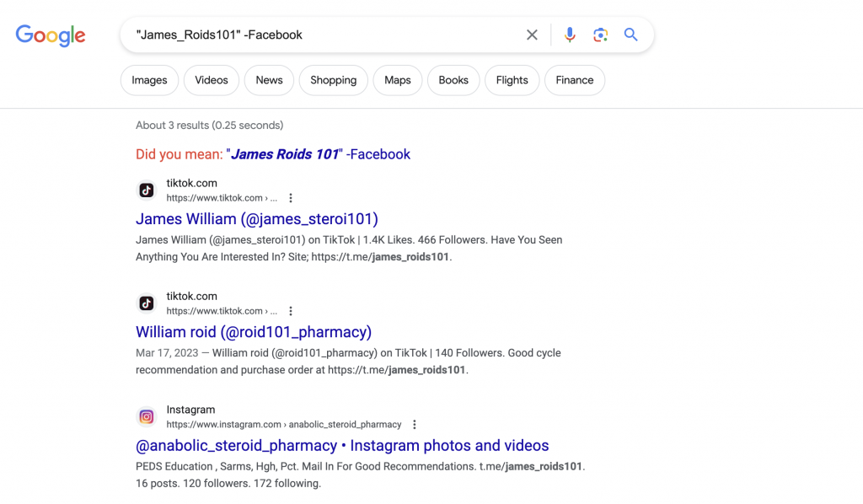Switch to the News tab
Viewport: 863px width, 504px height.
click(x=269, y=80)
